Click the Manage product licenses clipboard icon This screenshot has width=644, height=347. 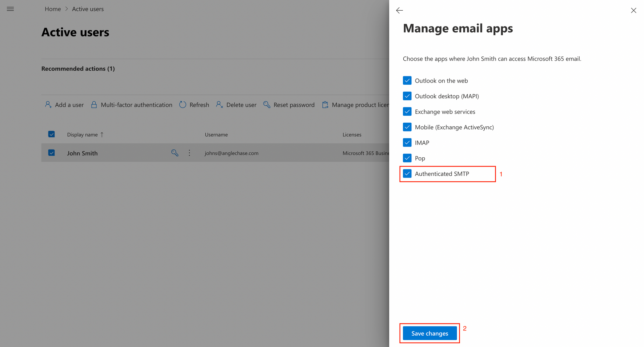pos(325,105)
